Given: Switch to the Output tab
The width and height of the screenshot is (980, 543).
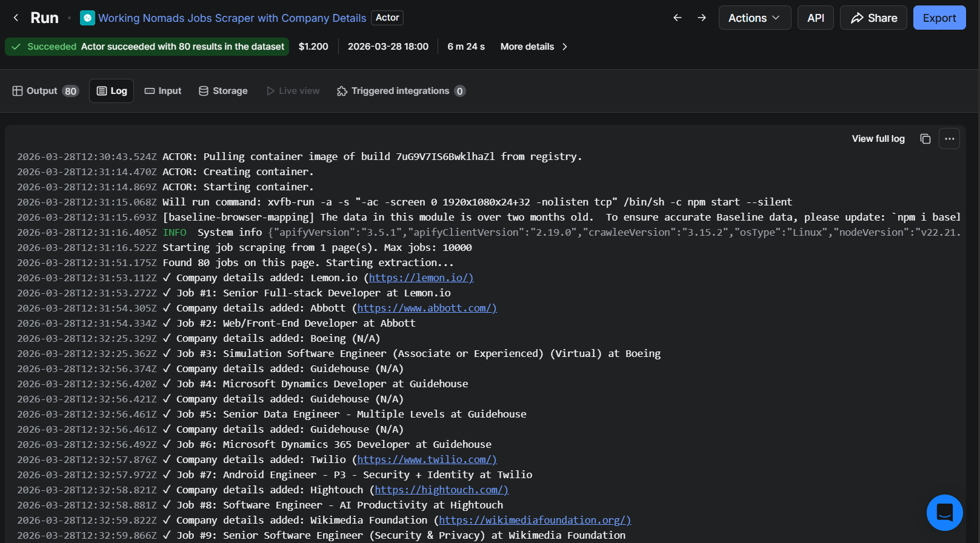Looking at the screenshot, I should (45, 91).
